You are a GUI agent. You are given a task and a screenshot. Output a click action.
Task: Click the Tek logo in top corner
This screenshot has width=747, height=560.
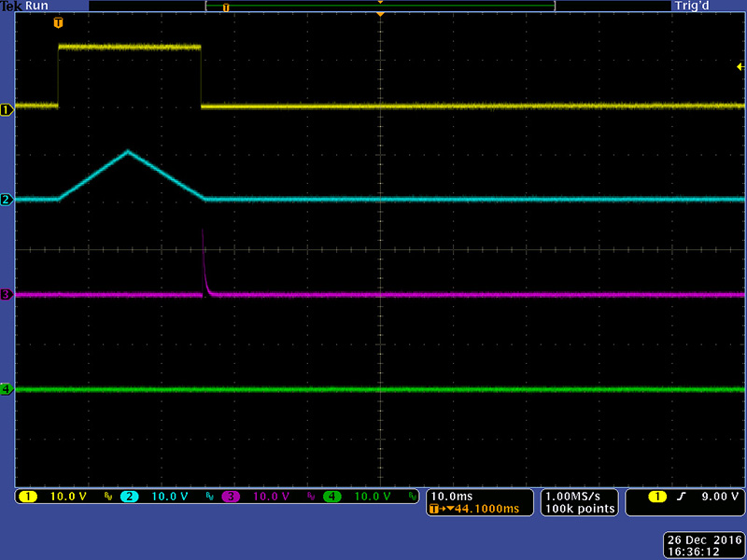[x=11, y=6]
